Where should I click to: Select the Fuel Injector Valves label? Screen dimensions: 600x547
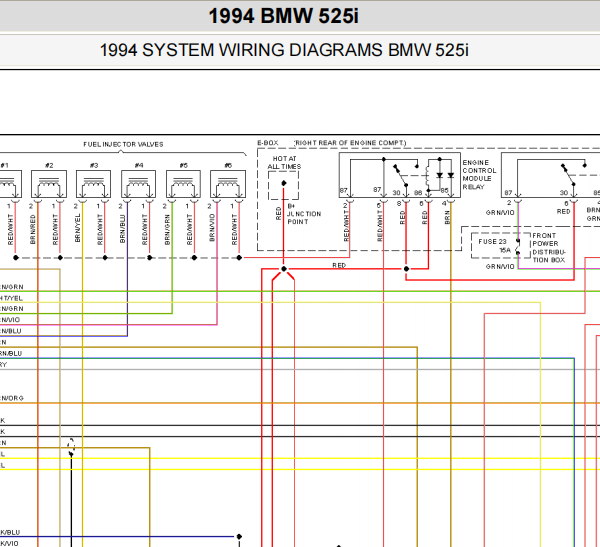coord(123,144)
